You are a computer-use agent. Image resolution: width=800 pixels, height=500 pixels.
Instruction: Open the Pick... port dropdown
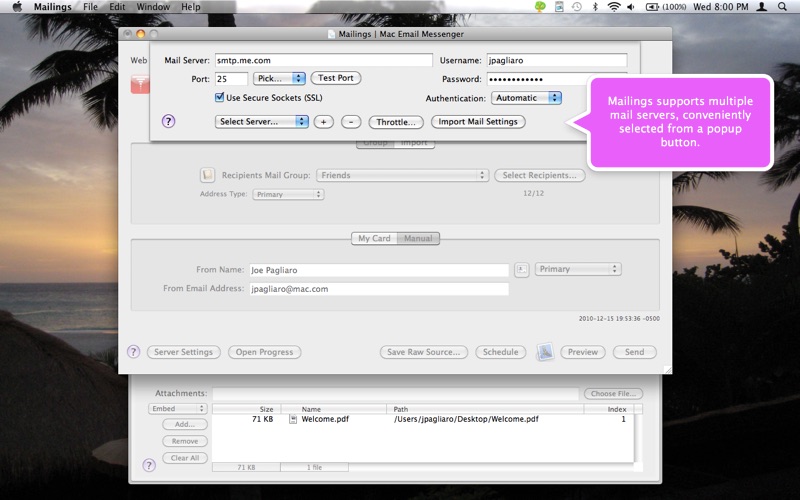pos(279,78)
